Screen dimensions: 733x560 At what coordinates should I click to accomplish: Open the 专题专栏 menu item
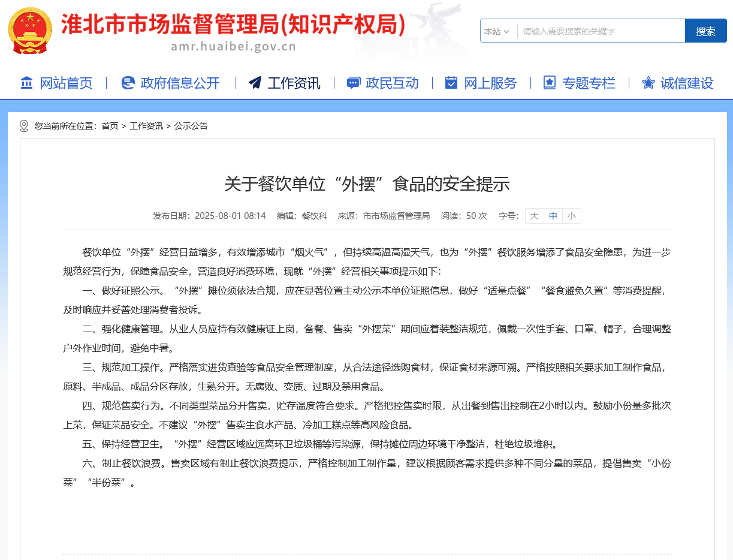click(x=589, y=83)
